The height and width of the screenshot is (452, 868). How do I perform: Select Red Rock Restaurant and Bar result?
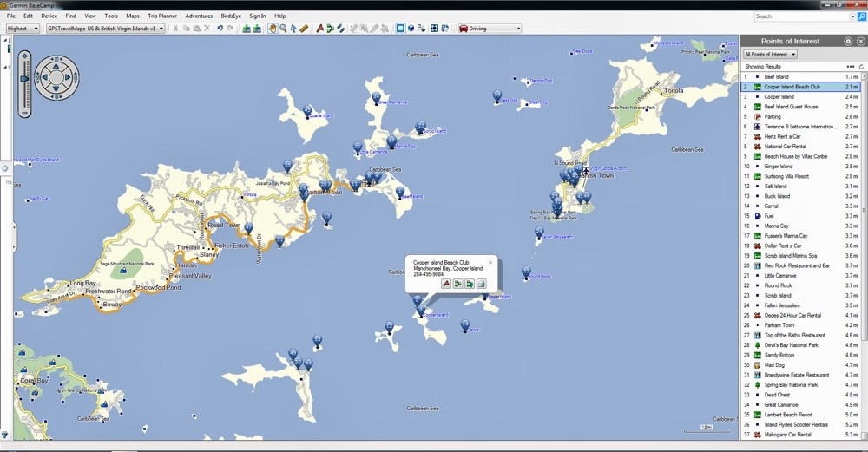coord(800,265)
